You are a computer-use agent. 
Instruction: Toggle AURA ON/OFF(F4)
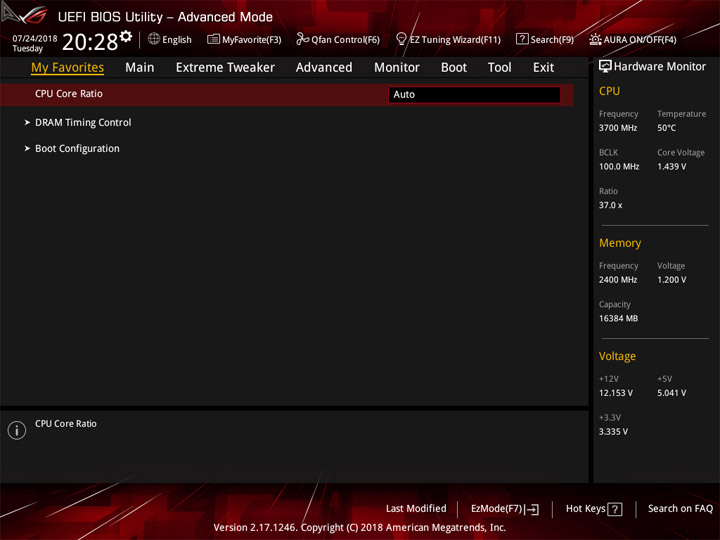click(x=640, y=40)
